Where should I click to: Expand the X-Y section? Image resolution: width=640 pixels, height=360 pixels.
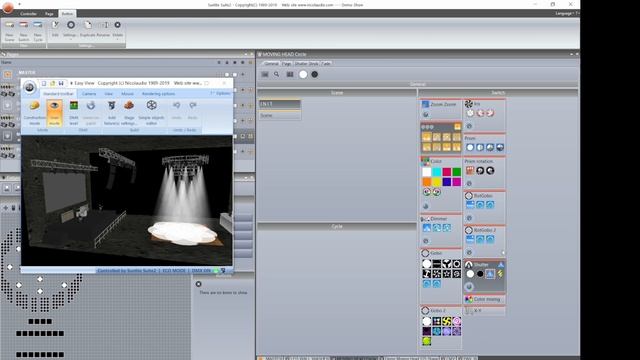pyautogui.click(x=484, y=311)
